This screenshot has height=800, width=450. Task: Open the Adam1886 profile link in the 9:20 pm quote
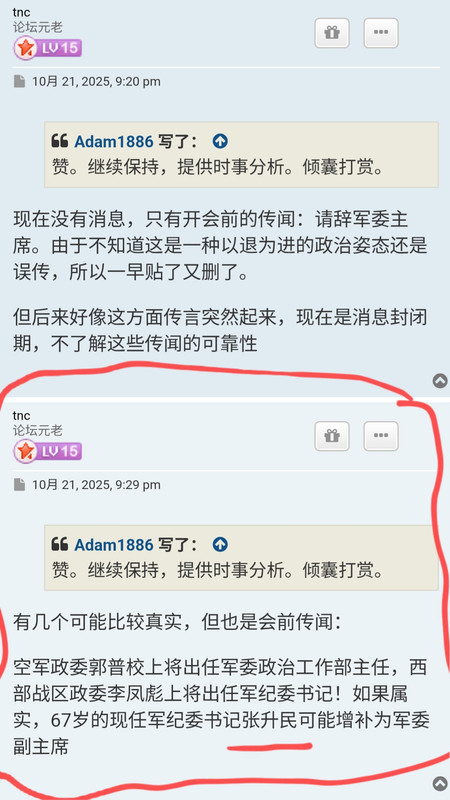click(x=114, y=141)
